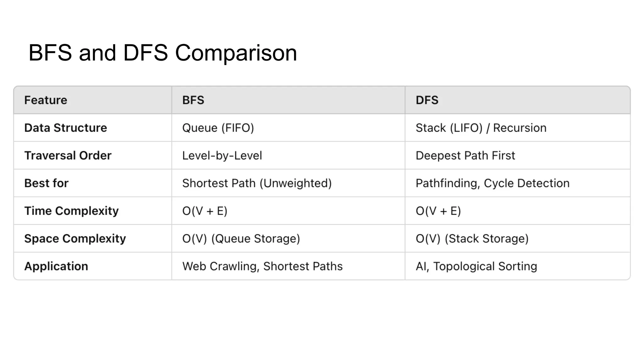Click the BFS time complexity 'O(V + E)' cell
The width and height of the screenshot is (644, 362).
(205, 211)
